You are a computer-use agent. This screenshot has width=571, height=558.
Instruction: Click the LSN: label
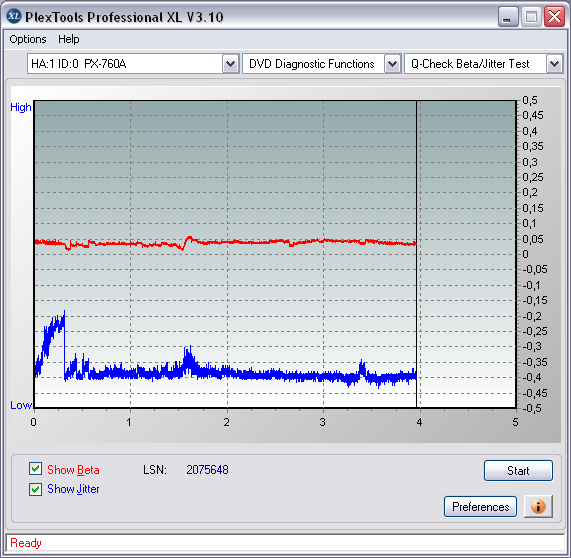155,470
